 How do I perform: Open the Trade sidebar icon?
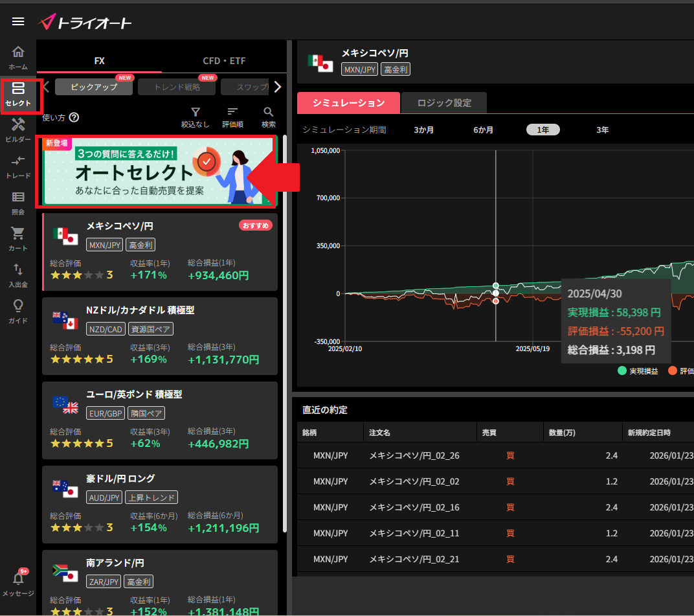click(18, 166)
